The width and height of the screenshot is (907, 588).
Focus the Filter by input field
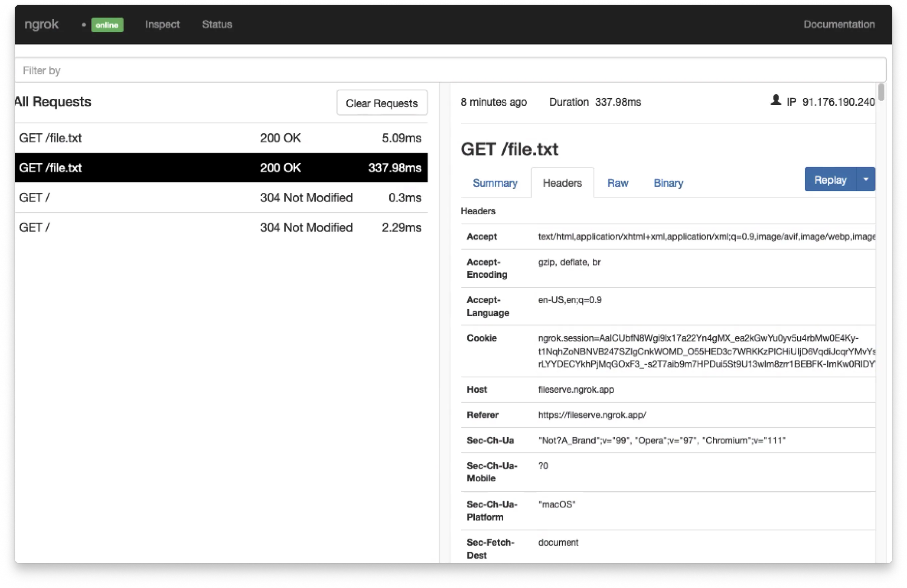(x=451, y=70)
